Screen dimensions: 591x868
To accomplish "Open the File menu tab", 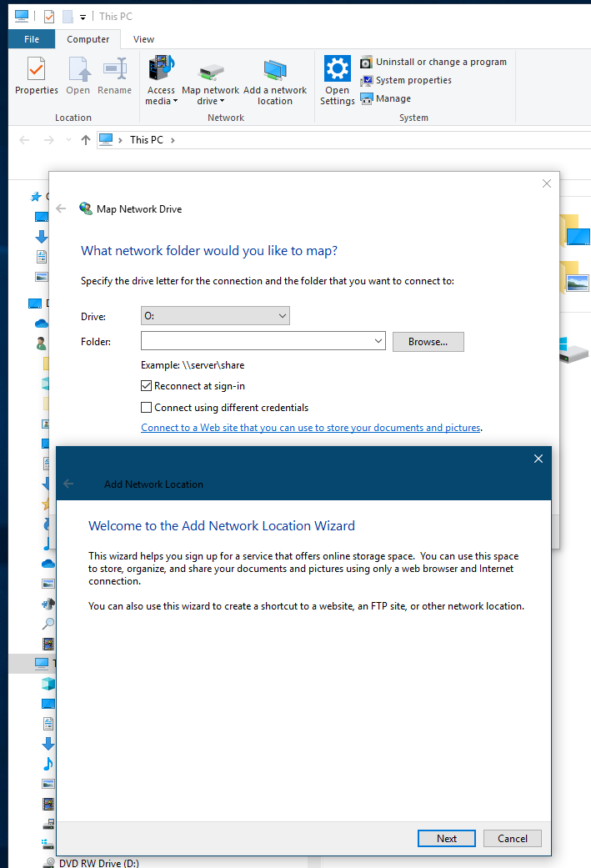I will tap(32, 39).
